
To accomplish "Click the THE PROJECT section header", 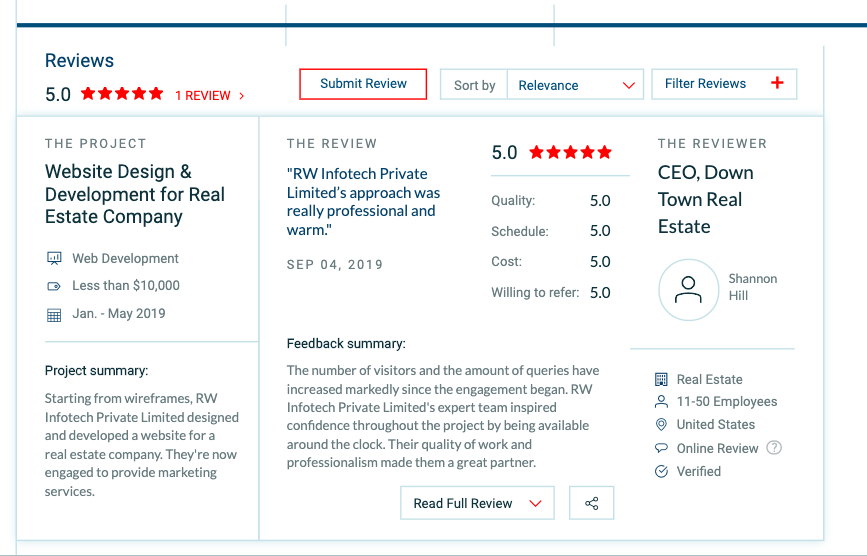I will (96, 144).
